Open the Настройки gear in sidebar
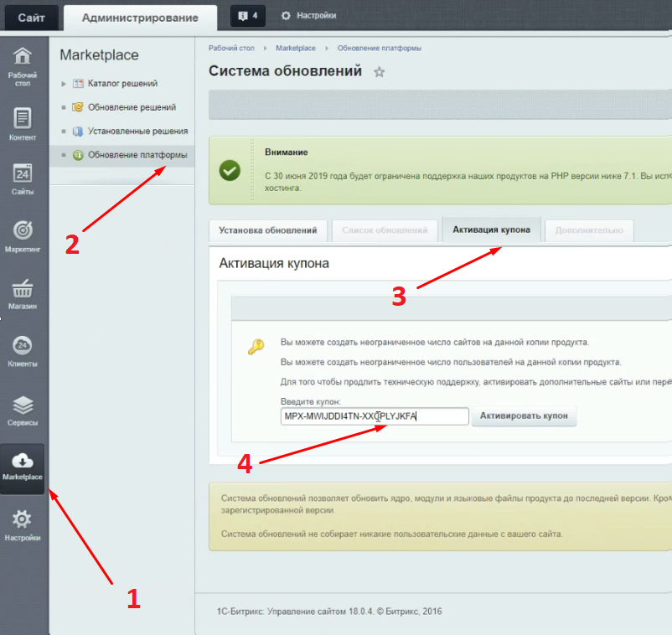 [23, 519]
